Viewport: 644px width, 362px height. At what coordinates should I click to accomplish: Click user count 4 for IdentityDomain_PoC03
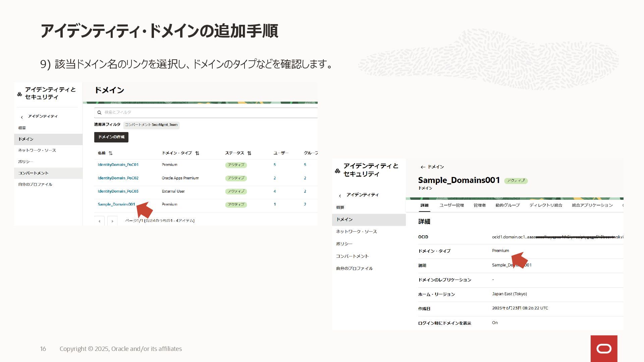(275, 191)
